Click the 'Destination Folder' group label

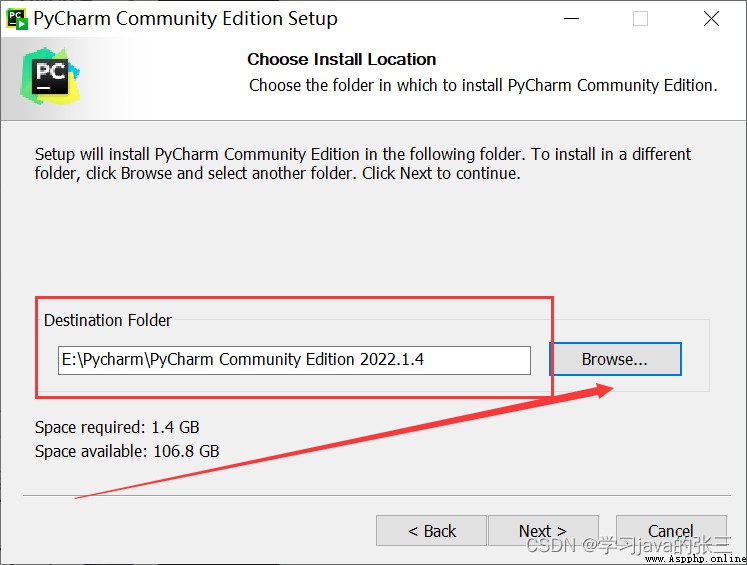[108, 320]
